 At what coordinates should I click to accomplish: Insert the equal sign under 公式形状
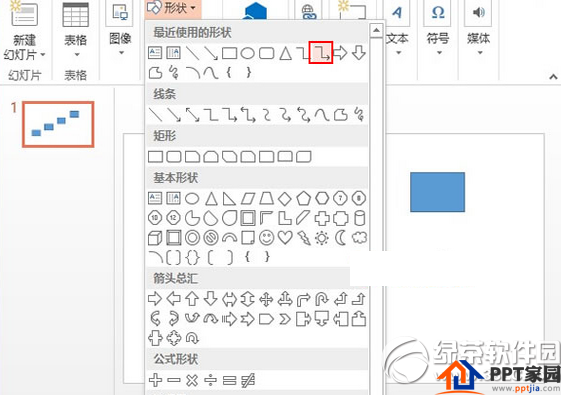click(229, 380)
